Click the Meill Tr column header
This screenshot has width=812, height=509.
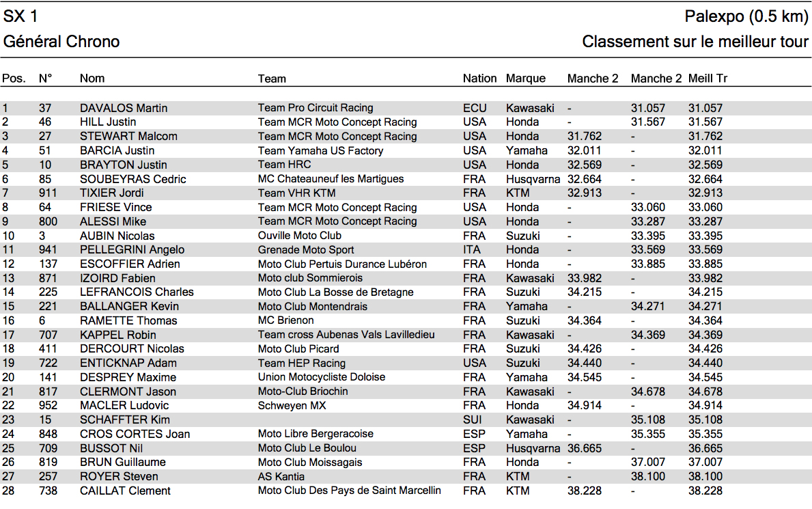click(x=708, y=79)
